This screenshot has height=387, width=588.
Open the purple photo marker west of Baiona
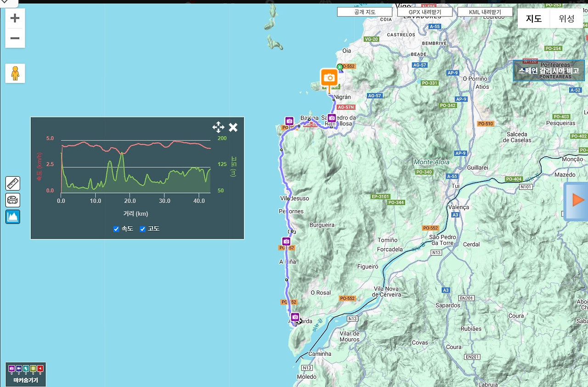click(289, 121)
